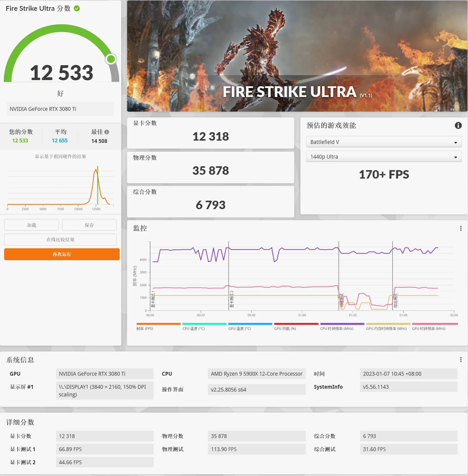Click the 保存 (save) button
The width and height of the screenshot is (468, 476).
pos(89,225)
